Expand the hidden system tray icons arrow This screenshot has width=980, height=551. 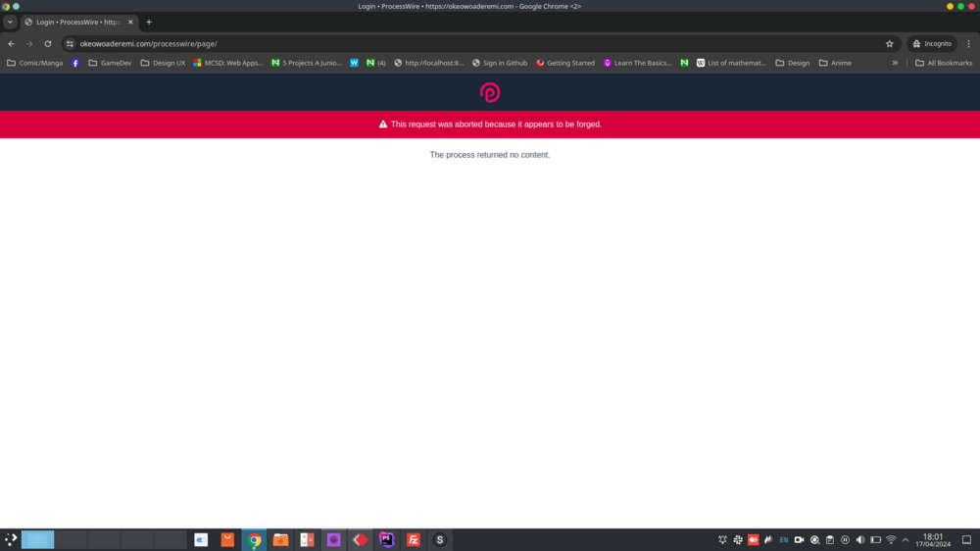[x=906, y=540]
